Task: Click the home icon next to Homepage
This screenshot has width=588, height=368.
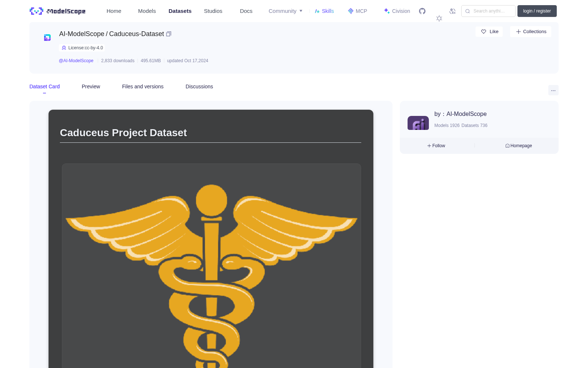Action: tap(508, 146)
